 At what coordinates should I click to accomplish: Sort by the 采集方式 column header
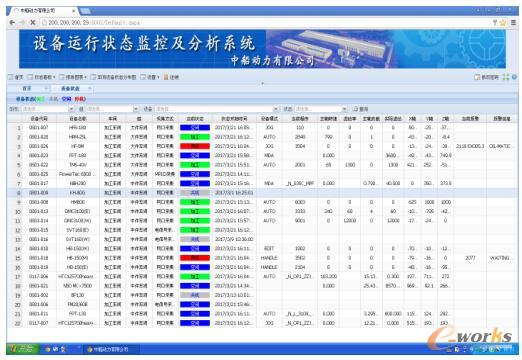(165, 119)
